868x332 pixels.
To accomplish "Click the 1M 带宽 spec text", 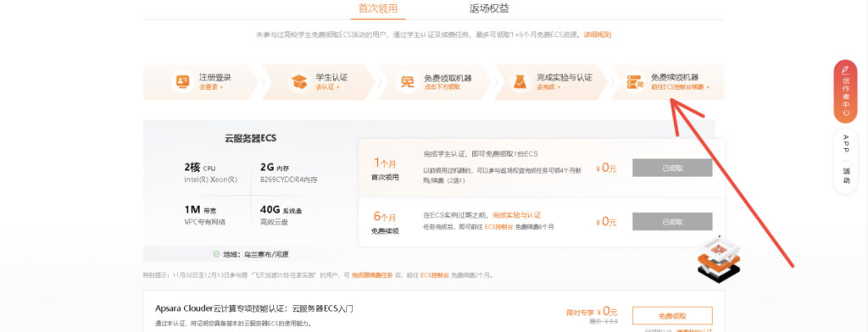I will (x=200, y=210).
